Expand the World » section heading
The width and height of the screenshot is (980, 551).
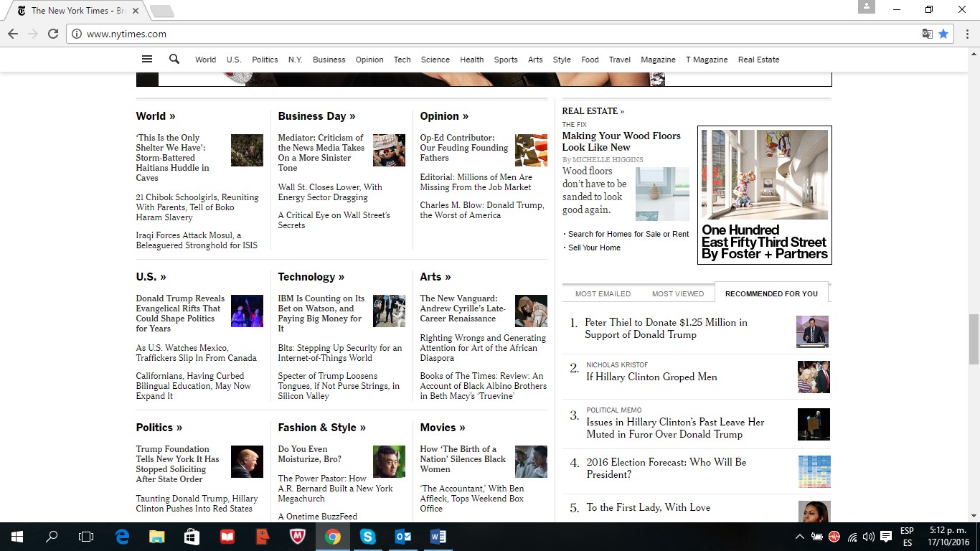tap(156, 116)
